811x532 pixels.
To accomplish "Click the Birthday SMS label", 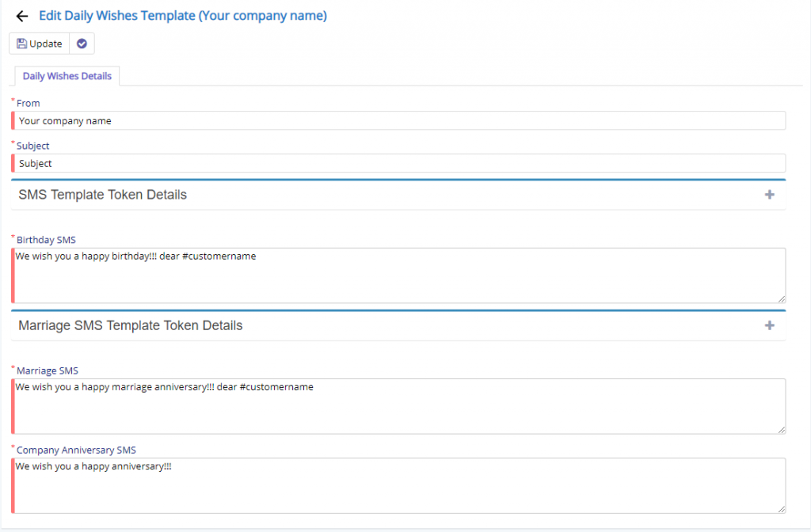I will (46, 240).
